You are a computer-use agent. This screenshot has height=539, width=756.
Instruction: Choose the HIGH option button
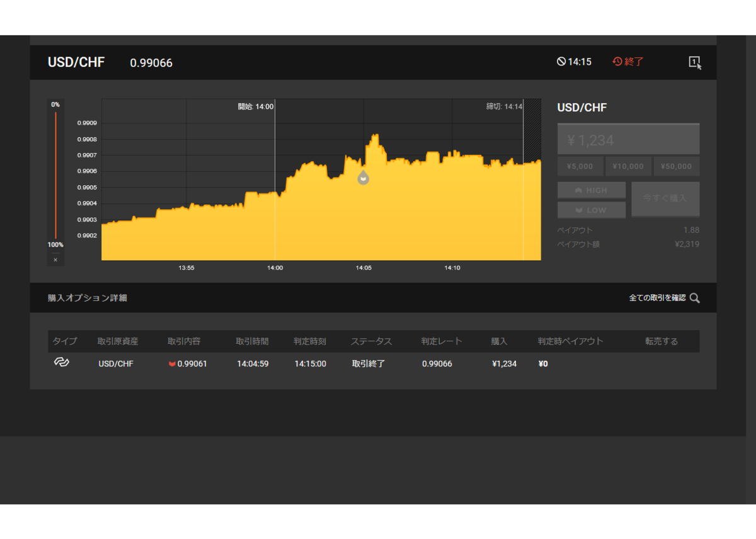point(592,190)
